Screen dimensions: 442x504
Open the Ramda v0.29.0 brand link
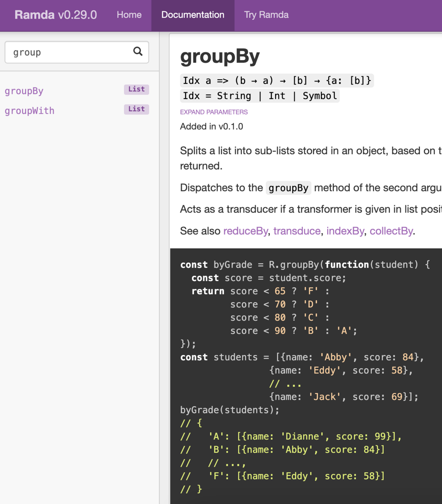click(x=56, y=15)
